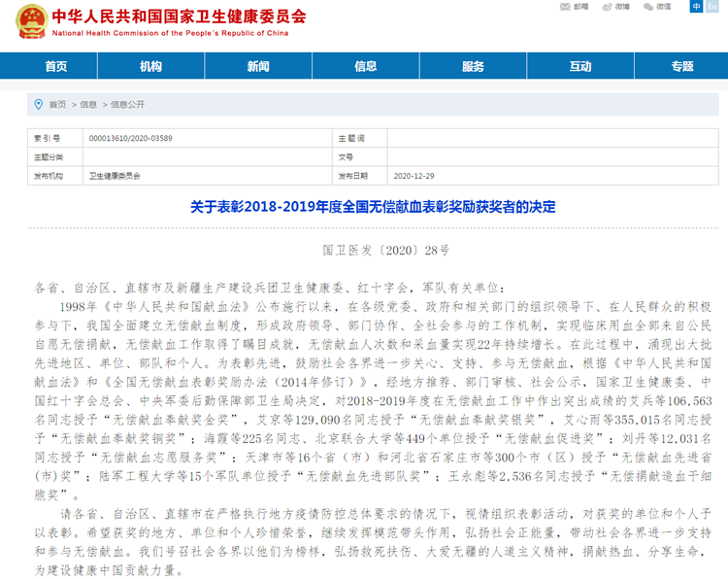Open the 微博 Weibo icon link

click(616, 7)
